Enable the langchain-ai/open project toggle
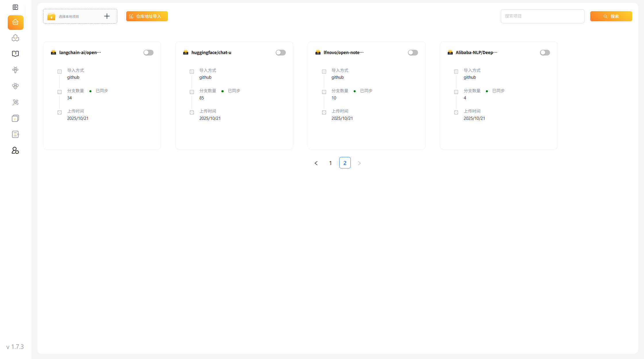Image resolution: width=644 pixels, height=359 pixels. [148, 53]
